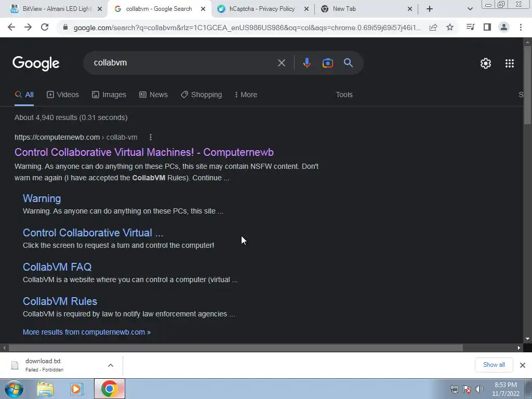Image resolution: width=532 pixels, height=399 pixels.
Task: Close the hCaptcha Privacy Policy tab
Action: click(x=307, y=9)
